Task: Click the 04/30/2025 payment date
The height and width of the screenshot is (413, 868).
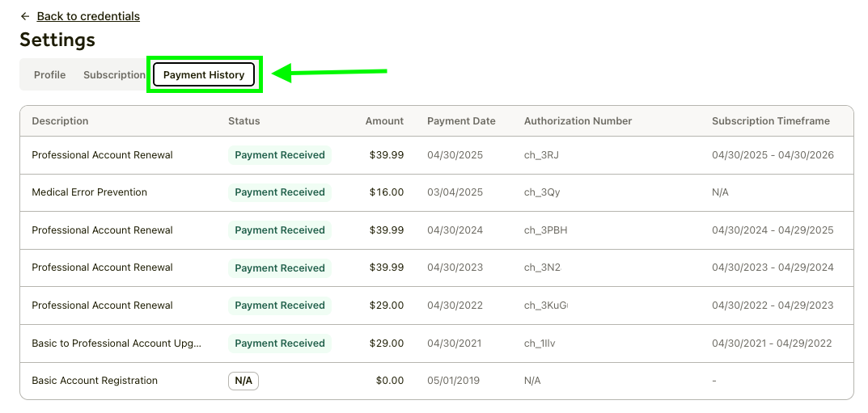Action: [x=455, y=155]
